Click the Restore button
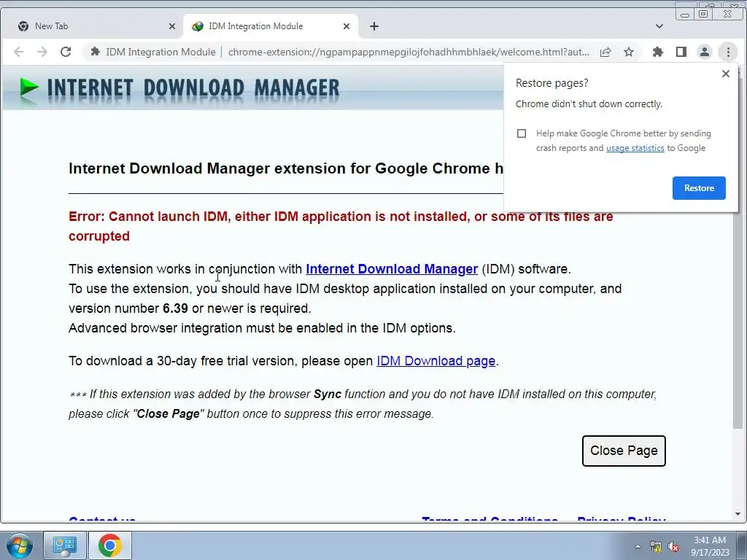 coord(699,188)
